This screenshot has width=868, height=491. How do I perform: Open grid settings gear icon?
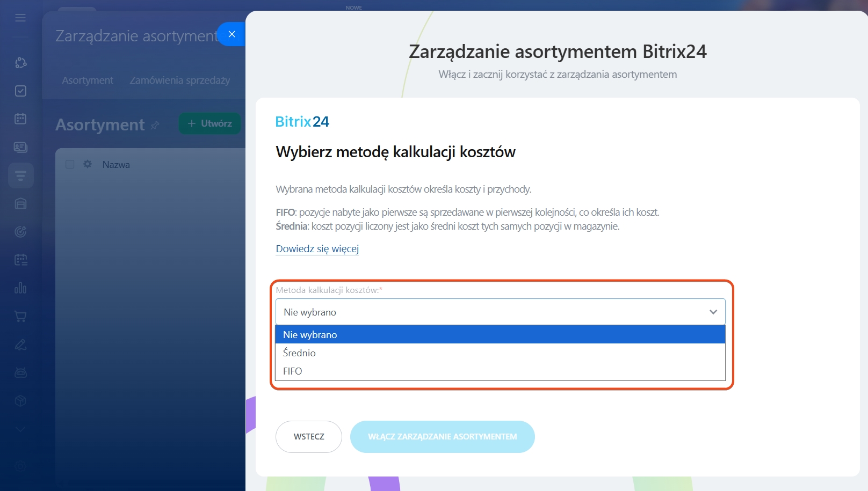(88, 164)
